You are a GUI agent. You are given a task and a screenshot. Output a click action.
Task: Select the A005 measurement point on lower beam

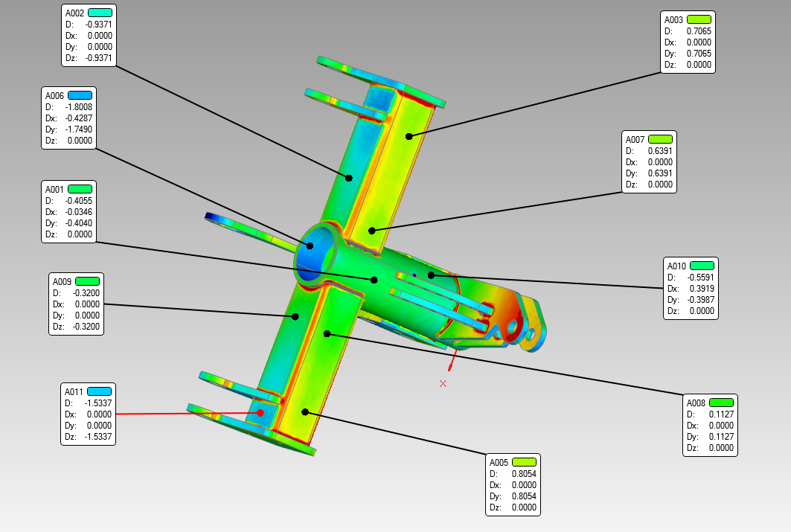coord(304,411)
